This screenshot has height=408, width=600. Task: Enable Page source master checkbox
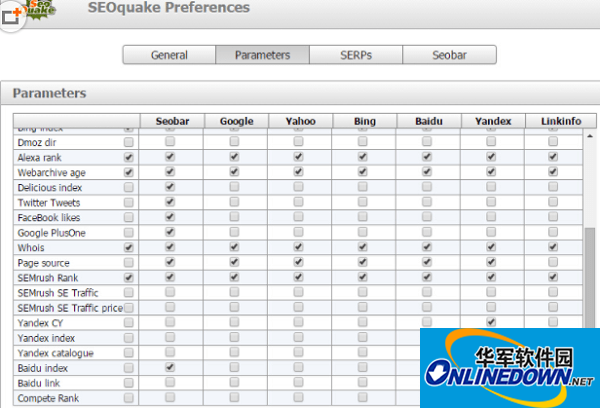click(x=129, y=263)
